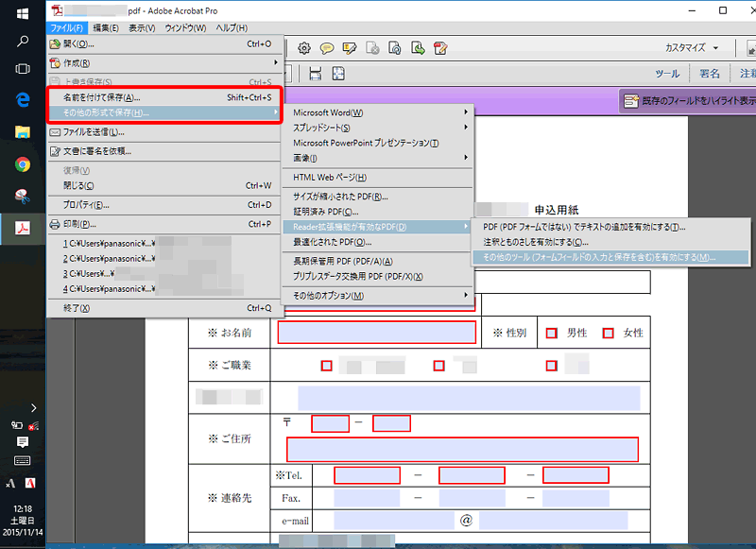Click the red Adobe tray icon

(x=30, y=483)
